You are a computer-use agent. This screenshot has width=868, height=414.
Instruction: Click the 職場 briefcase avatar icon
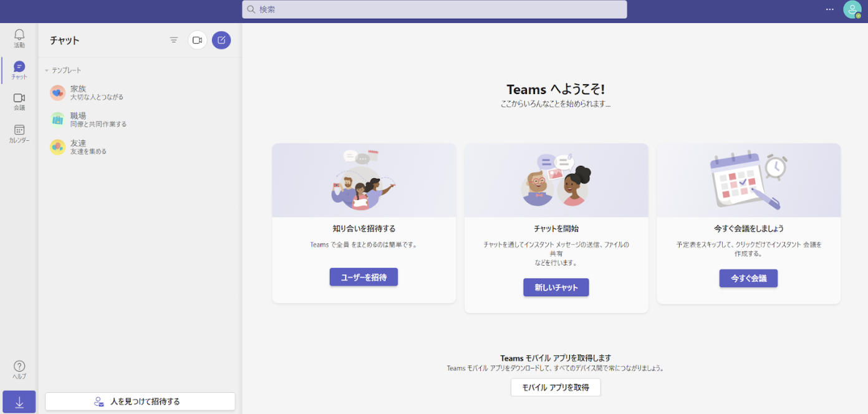tap(57, 119)
